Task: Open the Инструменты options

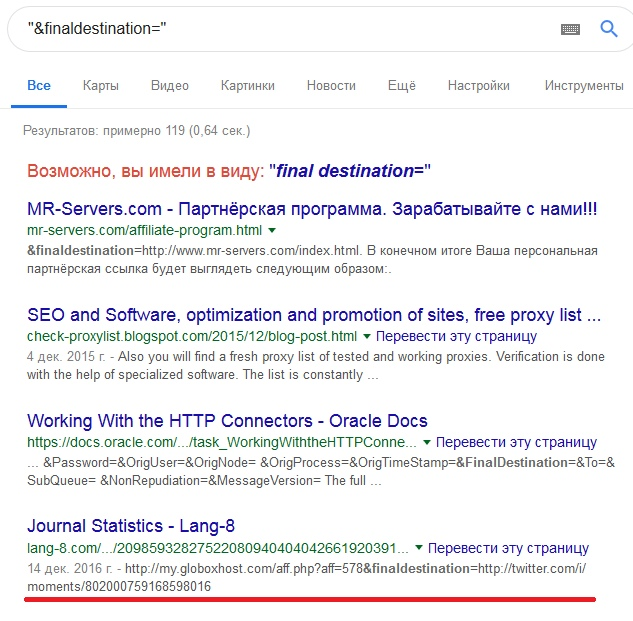Action: (x=584, y=86)
